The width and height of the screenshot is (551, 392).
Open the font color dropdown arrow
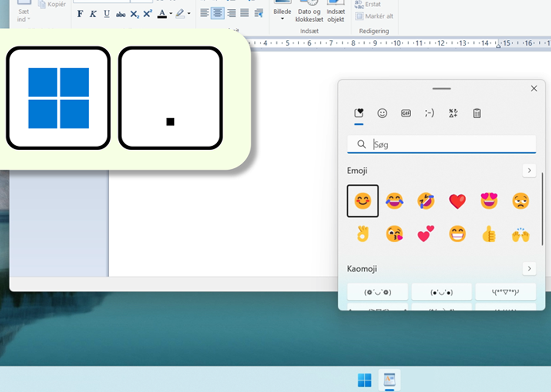[x=171, y=14]
